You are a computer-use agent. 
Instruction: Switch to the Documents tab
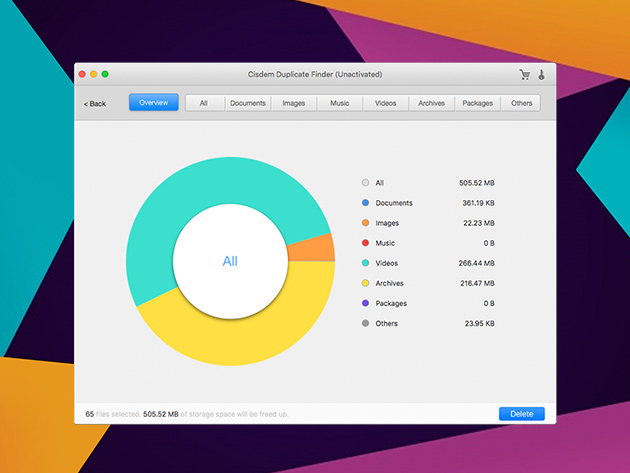coord(248,103)
